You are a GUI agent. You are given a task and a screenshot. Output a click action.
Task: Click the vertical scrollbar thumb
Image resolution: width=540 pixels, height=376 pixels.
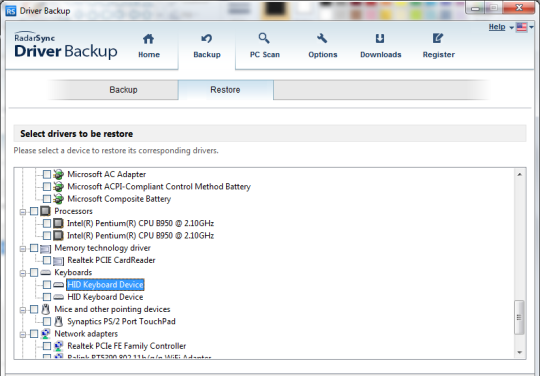[x=519, y=317]
